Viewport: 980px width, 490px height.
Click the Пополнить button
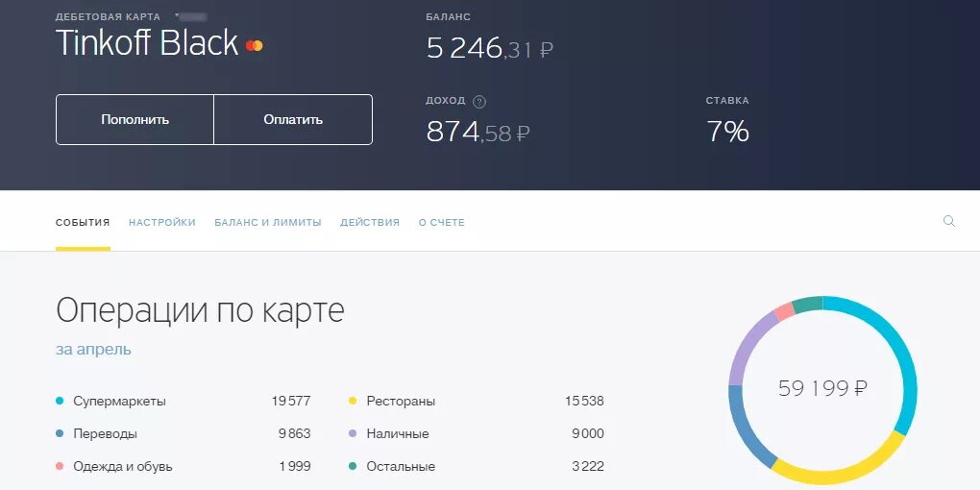(x=135, y=119)
